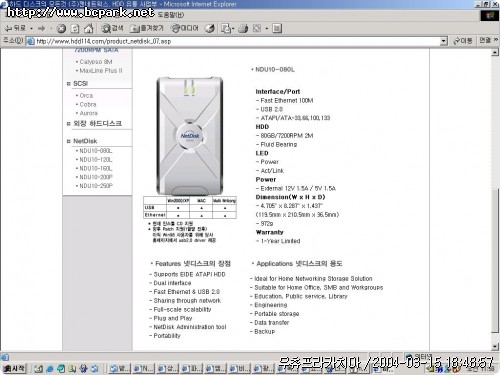Open the Calypso 8M link
500x375 pixels.
tap(96, 62)
